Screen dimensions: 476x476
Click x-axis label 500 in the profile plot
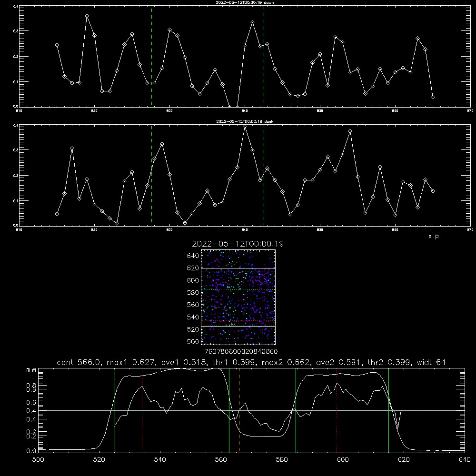tap(38, 460)
